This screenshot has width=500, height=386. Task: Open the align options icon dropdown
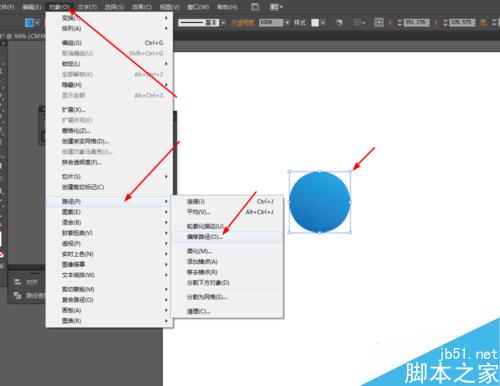pyautogui.click(x=359, y=23)
